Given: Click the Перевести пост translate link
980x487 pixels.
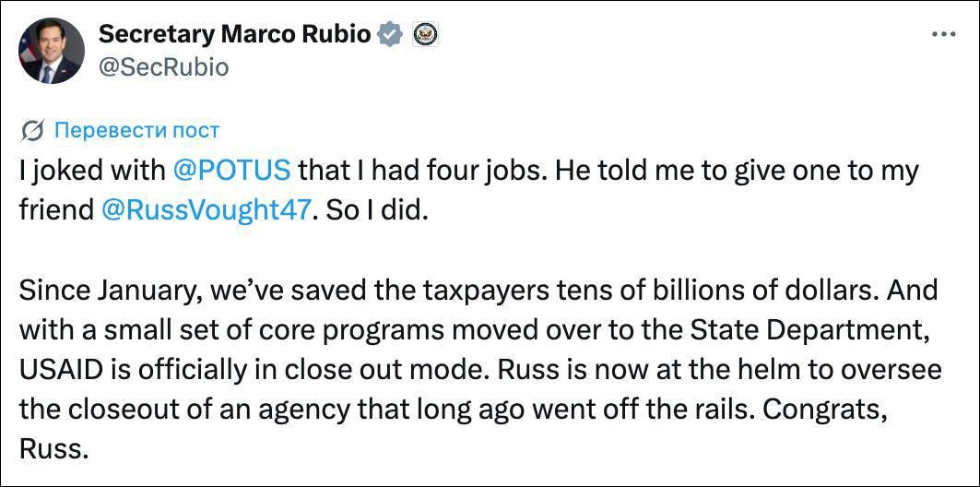Looking at the screenshot, I should 136,130.
